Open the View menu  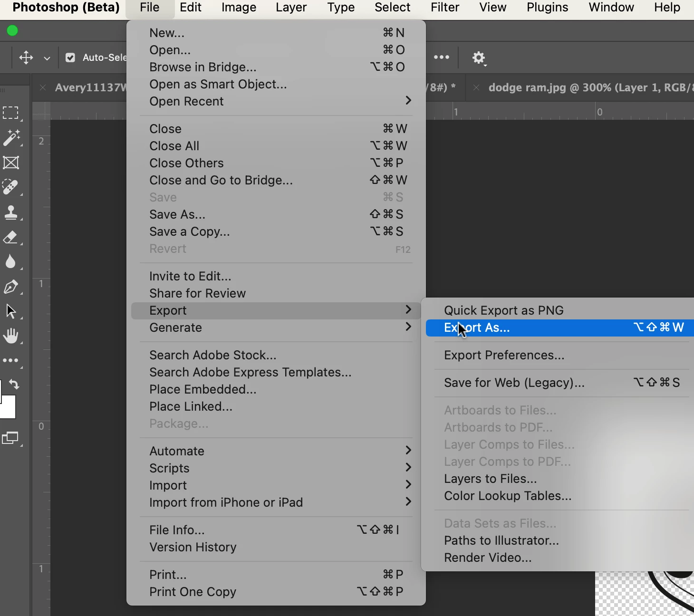[493, 8]
